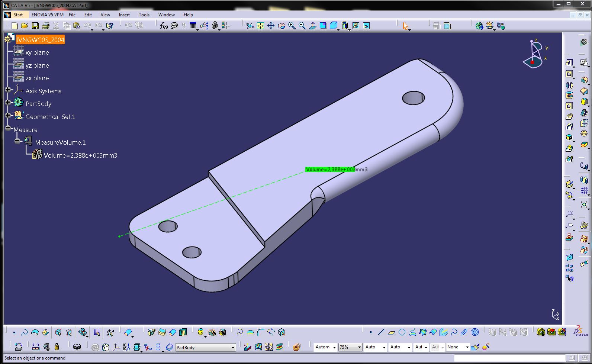The height and width of the screenshot is (364, 592).
Task: Select the Pan view tool
Action: point(271,26)
